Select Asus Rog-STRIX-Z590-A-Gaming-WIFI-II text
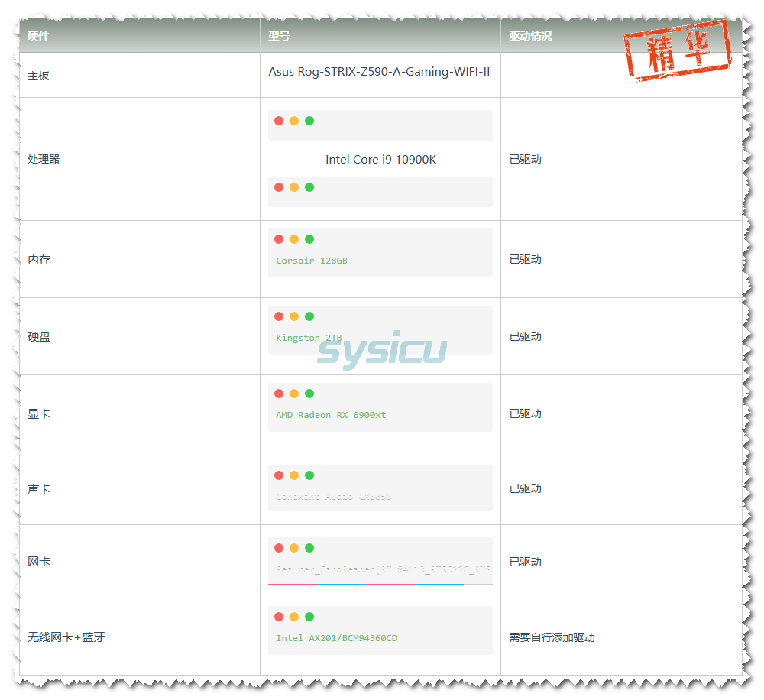Screen dimensions: 764x700 (x=379, y=72)
